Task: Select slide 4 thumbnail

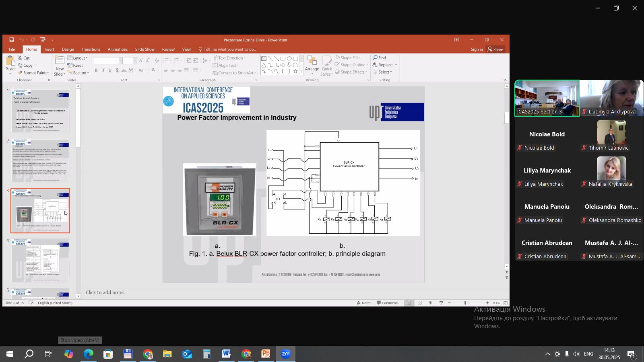Action: pos(40,261)
